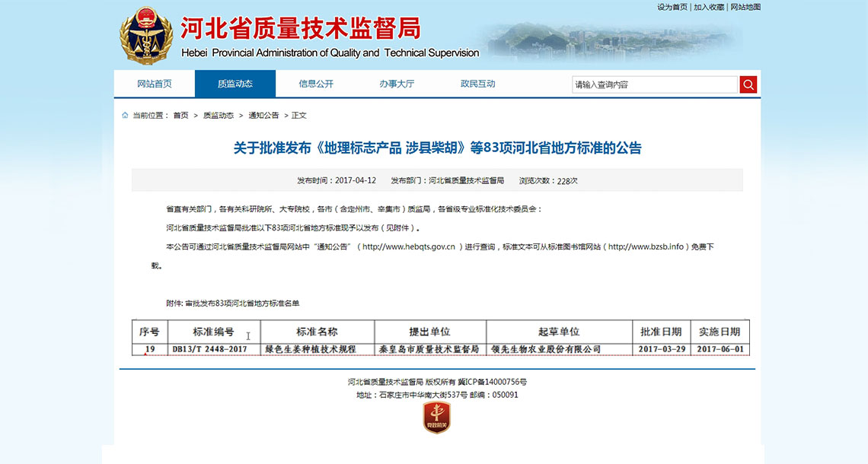Open 首页 from the breadcrumb trail
868x464 pixels.
coord(180,114)
